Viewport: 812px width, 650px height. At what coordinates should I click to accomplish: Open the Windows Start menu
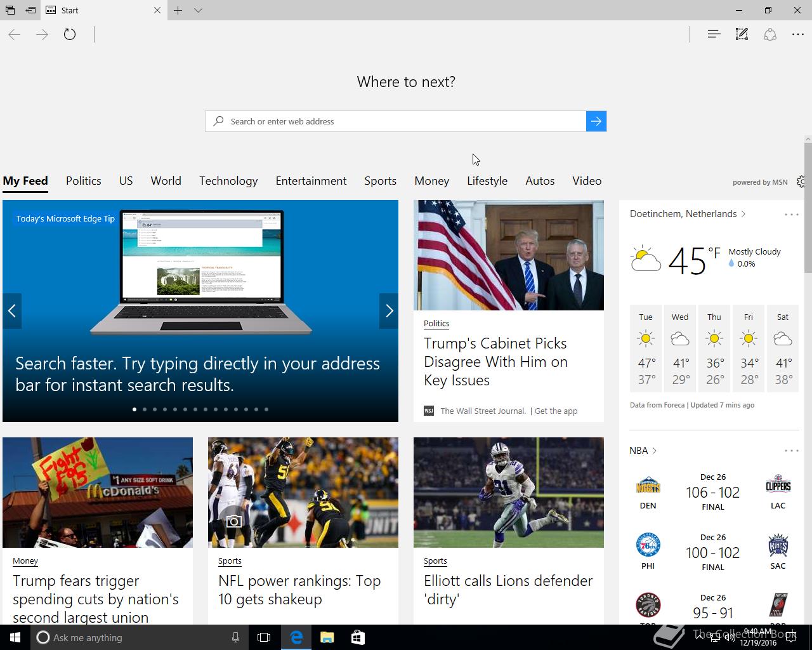pyautogui.click(x=15, y=637)
